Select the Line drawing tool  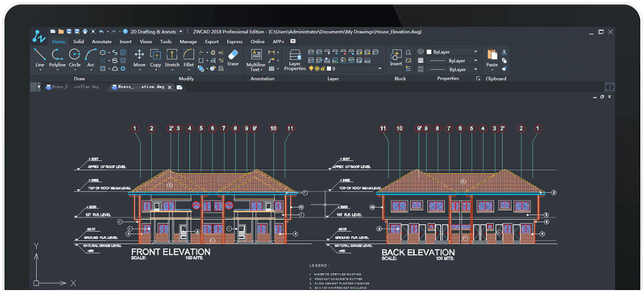[x=40, y=58]
